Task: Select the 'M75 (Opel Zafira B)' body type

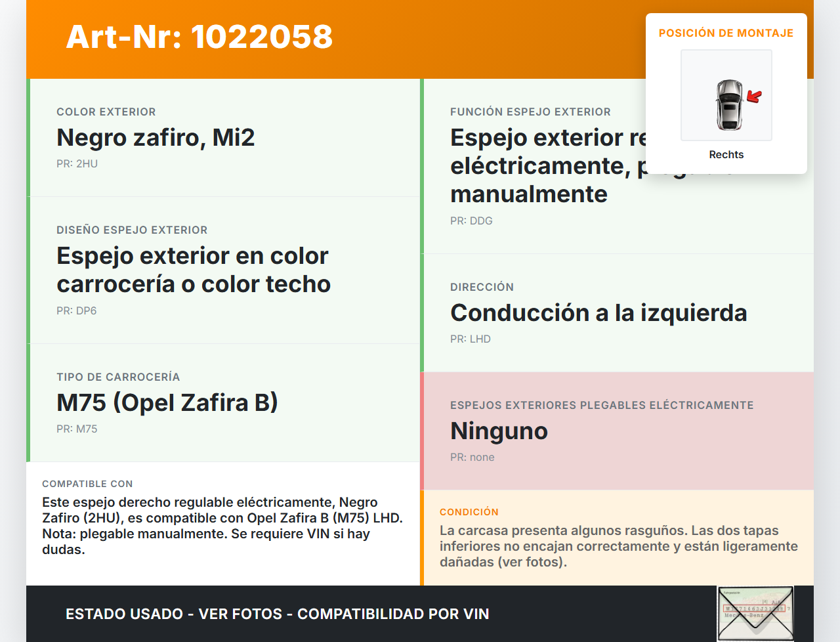Action: point(167,402)
